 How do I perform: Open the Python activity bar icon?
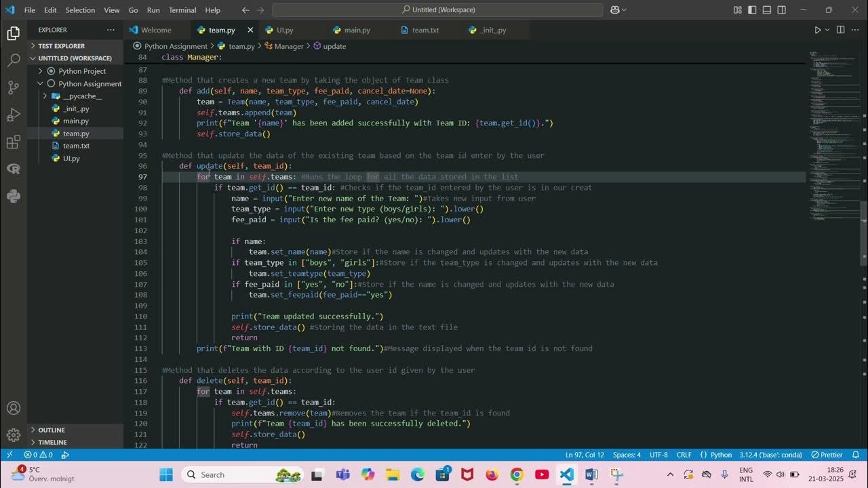13,196
